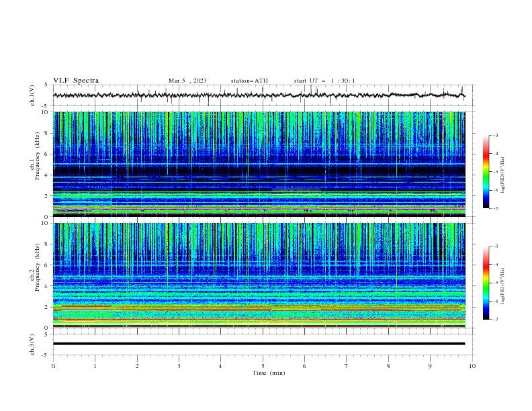Click the time axis tick label "6"
The image size is (532, 411).
(x=304, y=366)
